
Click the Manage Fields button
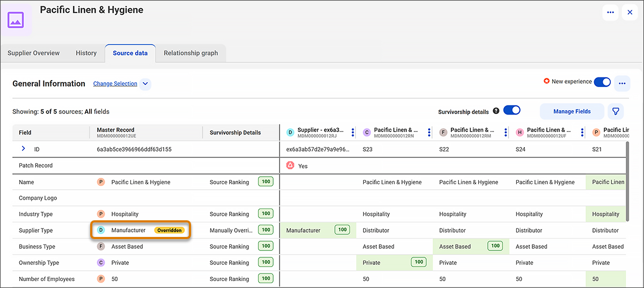coord(572,111)
